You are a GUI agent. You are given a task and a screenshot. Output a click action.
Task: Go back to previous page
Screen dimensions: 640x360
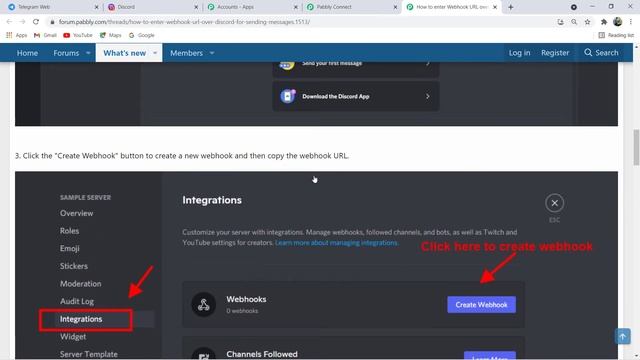click(9, 22)
